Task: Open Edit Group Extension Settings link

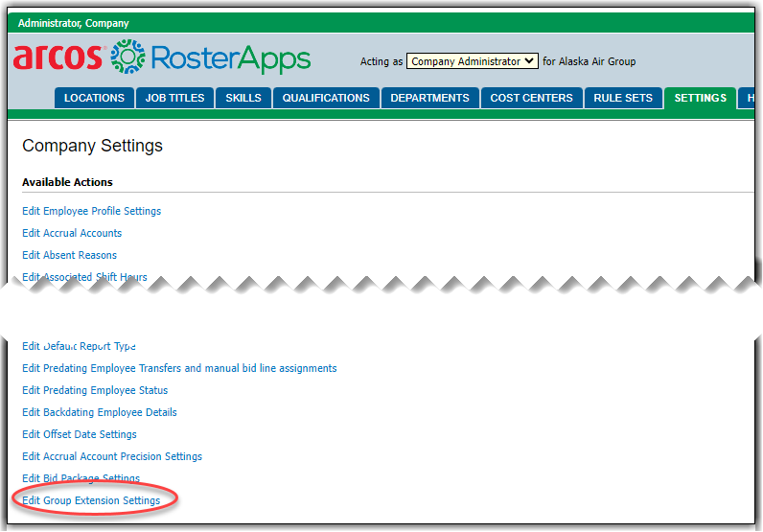Action: tap(91, 500)
